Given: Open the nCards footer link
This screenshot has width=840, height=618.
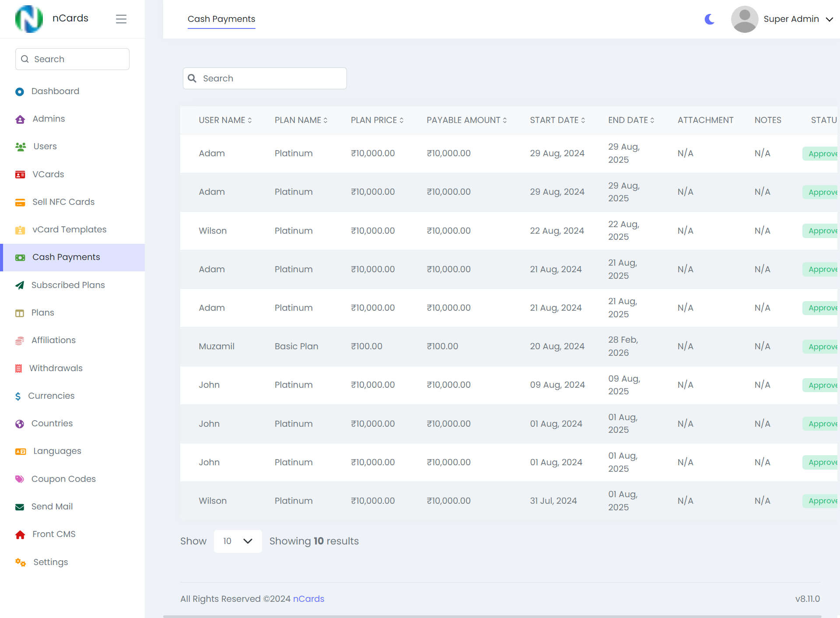Looking at the screenshot, I should (309, 599).
